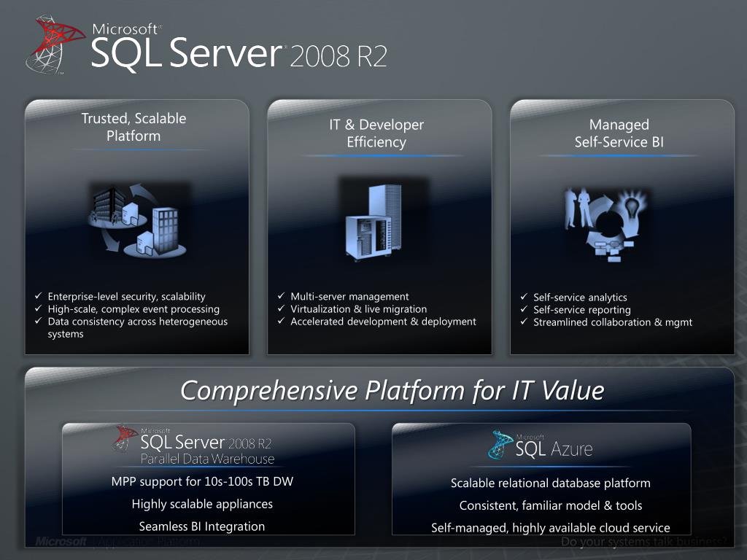Click the small red Parallel Data Warehouse logo

pos(125,438)
